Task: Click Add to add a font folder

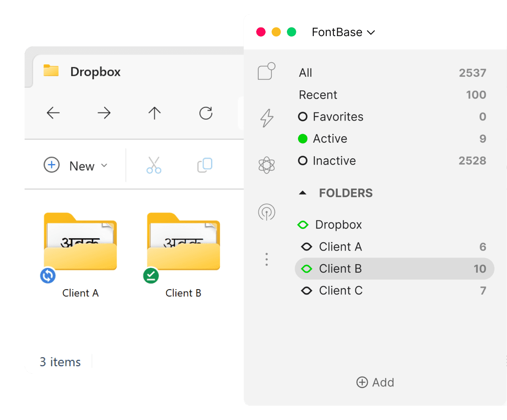Action: [375, 382]
